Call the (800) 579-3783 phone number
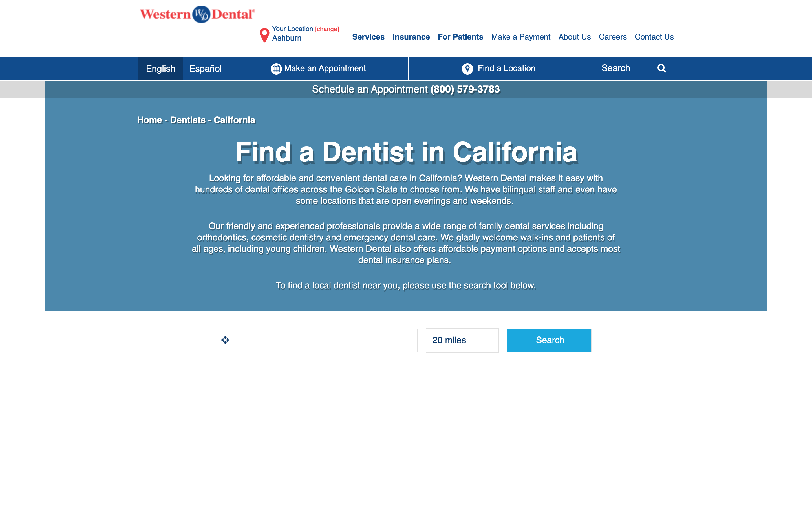The height and width of the screenshot is (508, 812). click(465, 89)
